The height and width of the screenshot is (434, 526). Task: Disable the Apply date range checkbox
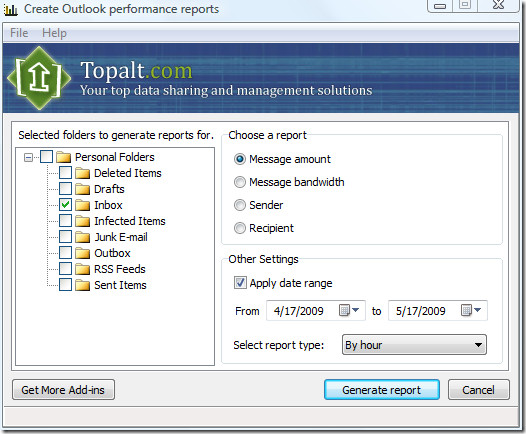click(240, 283)
